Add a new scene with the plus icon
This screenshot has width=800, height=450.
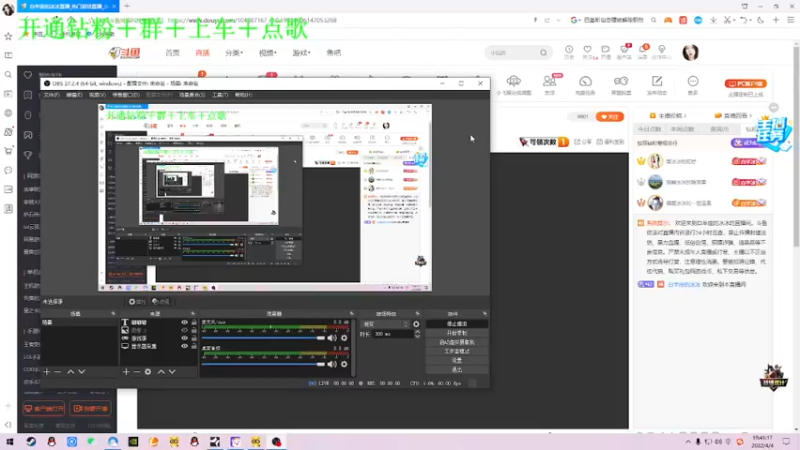[x=46, y=372]
